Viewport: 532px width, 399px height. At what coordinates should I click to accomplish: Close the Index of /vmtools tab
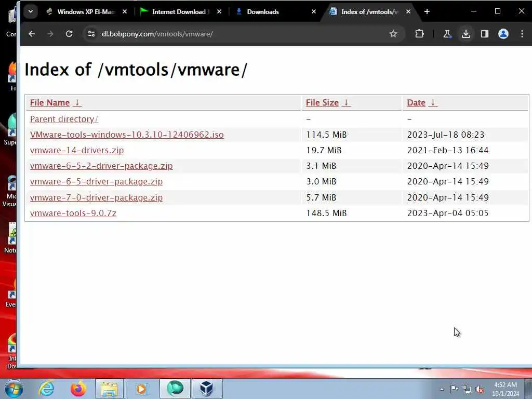(x=408, y=11)
